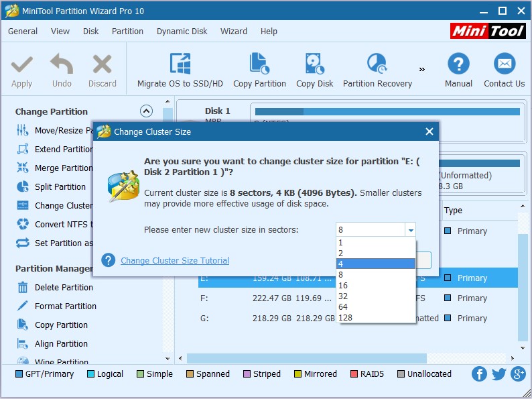The height and width of the screenshot is (399, 532).
Task: Click the MiniTool logo
Action: pyautogui.click(x=488, y=32)
